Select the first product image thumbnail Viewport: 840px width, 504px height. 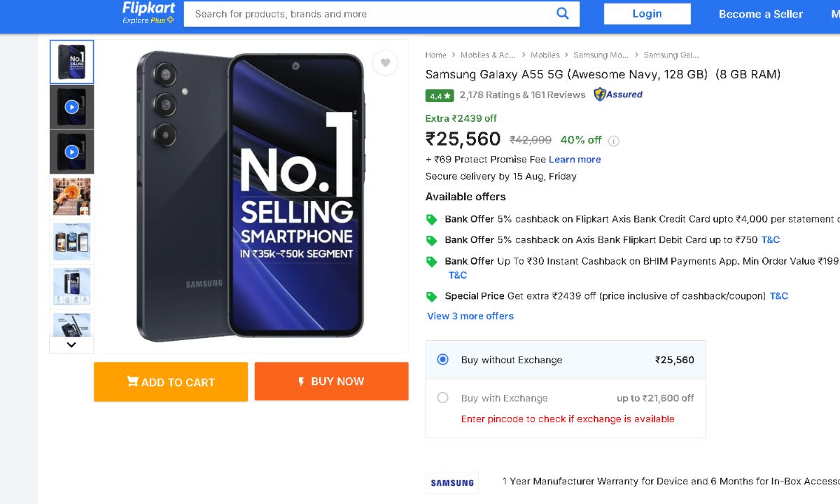click(x=71, y=62)
